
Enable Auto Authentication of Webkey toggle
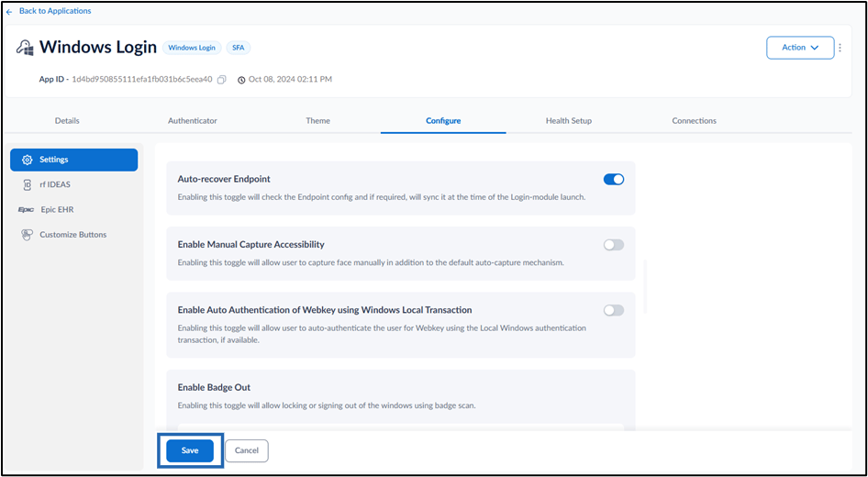pos(613,310)
